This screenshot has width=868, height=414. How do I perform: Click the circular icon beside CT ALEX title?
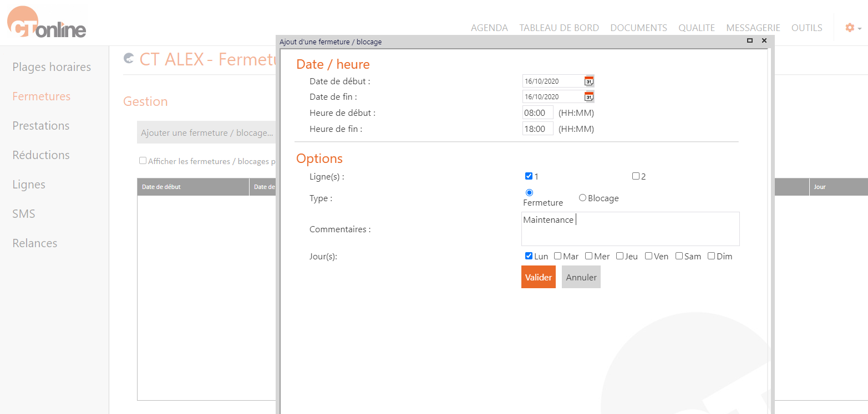pos(128,58)
